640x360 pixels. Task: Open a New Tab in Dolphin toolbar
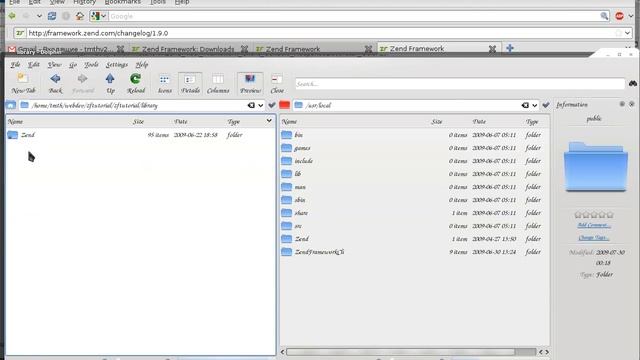point(23,84)
